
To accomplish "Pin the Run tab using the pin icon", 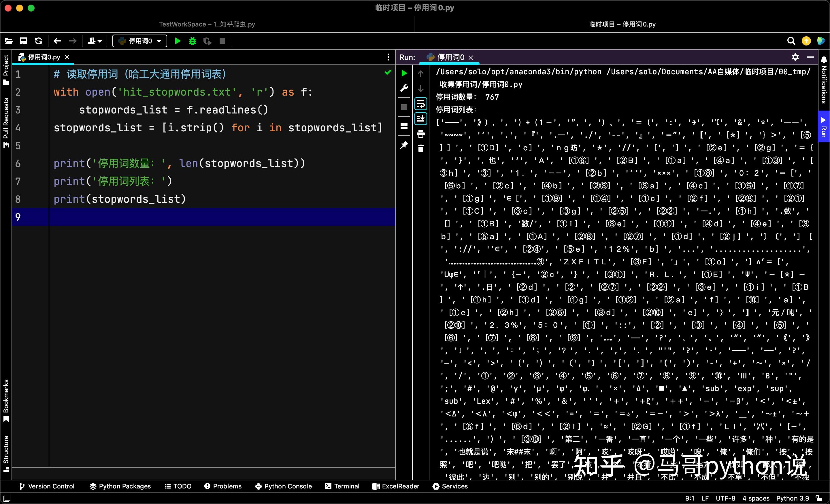I will [x=404, y=145].
